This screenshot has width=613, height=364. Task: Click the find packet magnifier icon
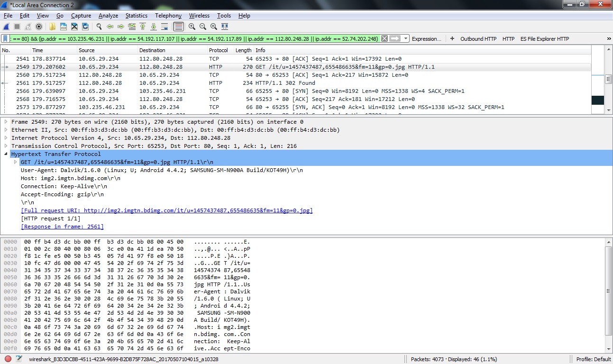tap(99, 27)
